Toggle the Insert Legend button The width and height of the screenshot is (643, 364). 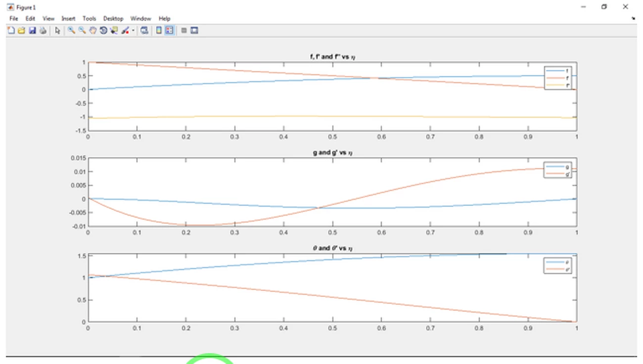tap(169, 31)
